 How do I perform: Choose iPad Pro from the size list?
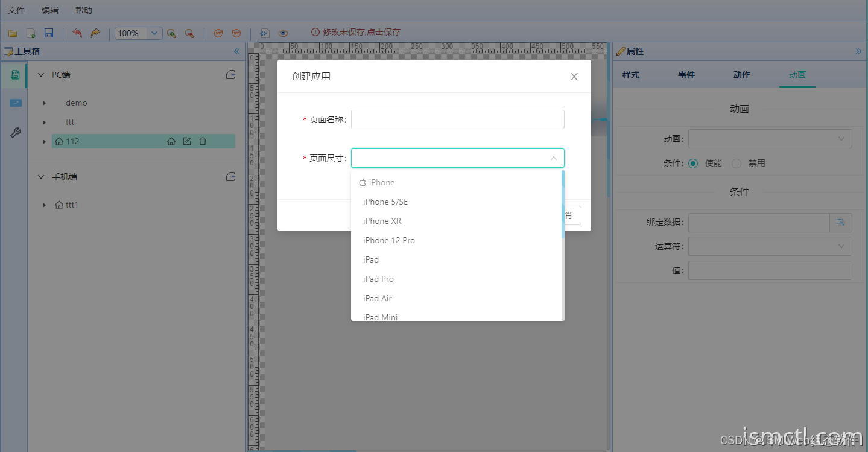pyautogui.click(x=457, y=279)
